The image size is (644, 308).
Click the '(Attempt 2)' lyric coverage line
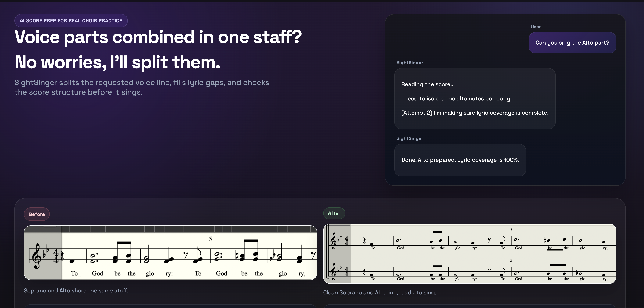[475, 113]
